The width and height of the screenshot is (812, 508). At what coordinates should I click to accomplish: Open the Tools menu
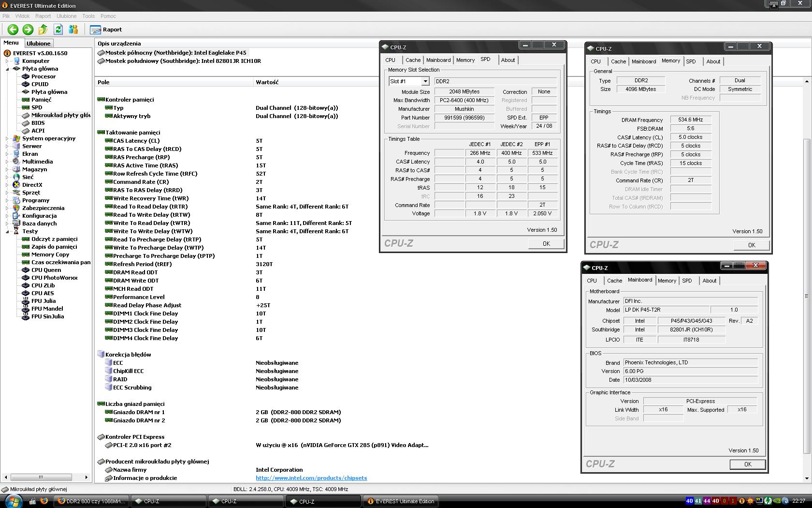pyautogui.click(x=88, y=16)
